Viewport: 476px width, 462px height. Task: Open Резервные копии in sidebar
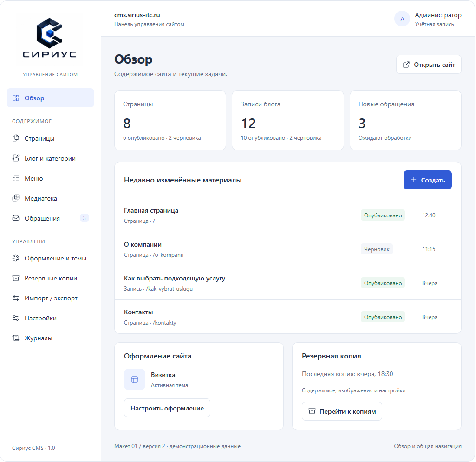(x=51, y=278)
